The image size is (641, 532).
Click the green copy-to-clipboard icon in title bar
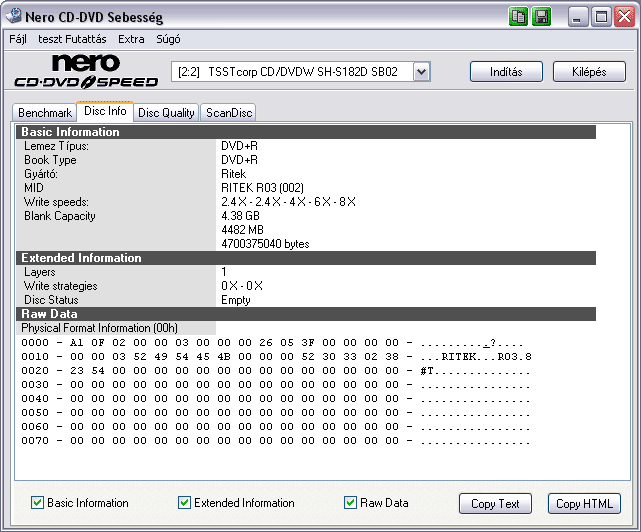[x=518, y=17]
